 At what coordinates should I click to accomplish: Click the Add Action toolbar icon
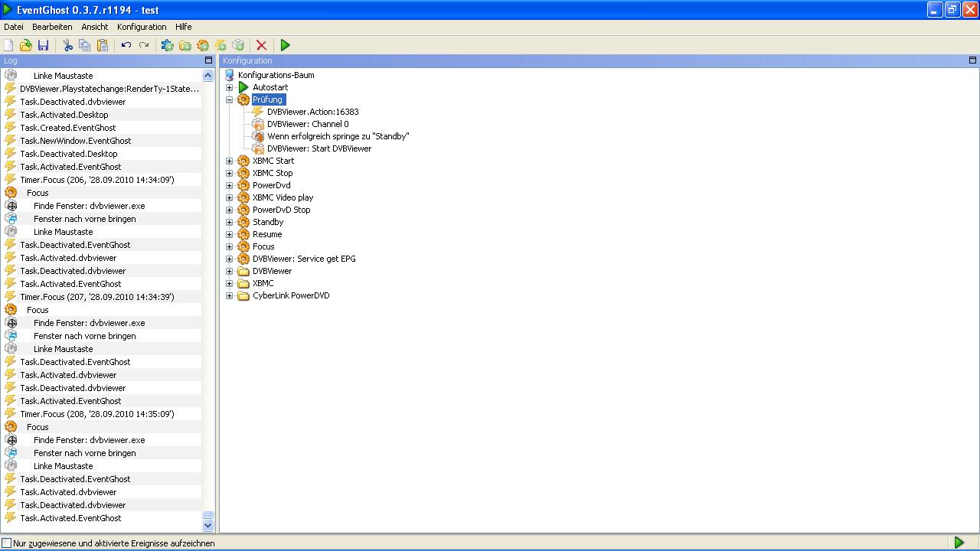[238, 46]
